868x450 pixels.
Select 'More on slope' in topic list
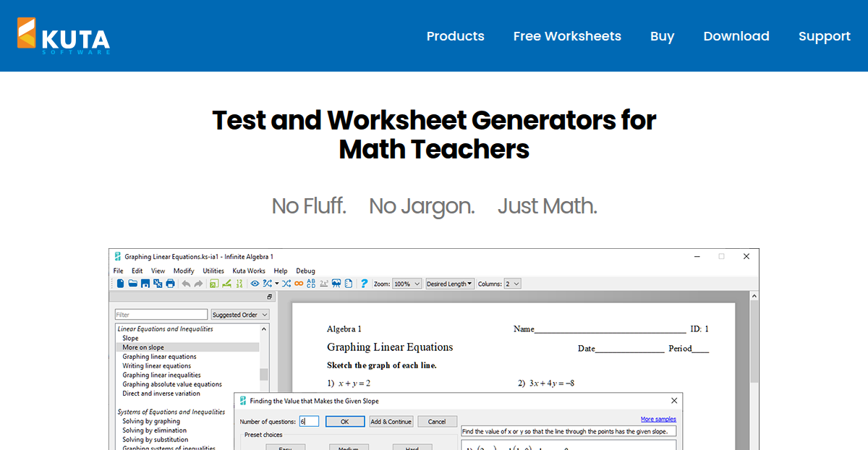click(x=143, y=347)
